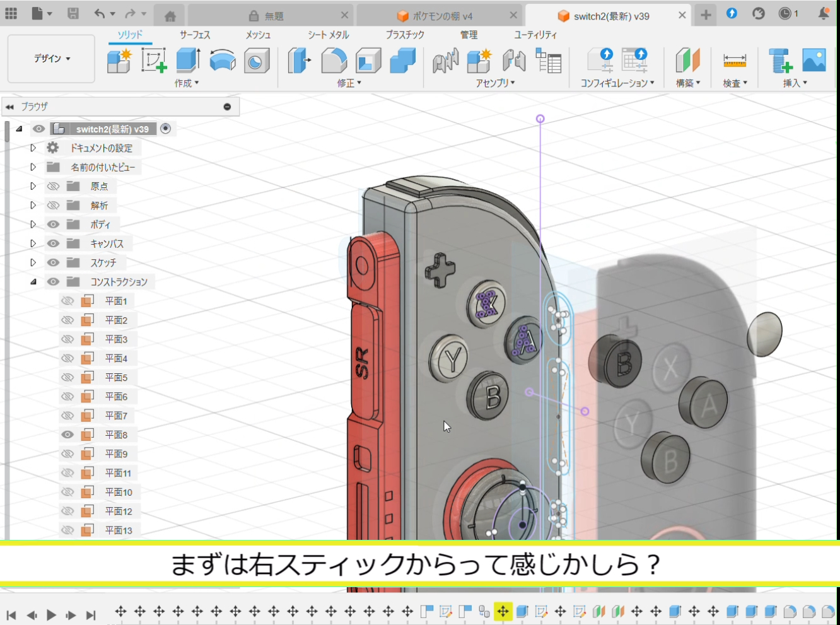
Task: Open the シート メタル tab
Action: (x=329, y=35)
